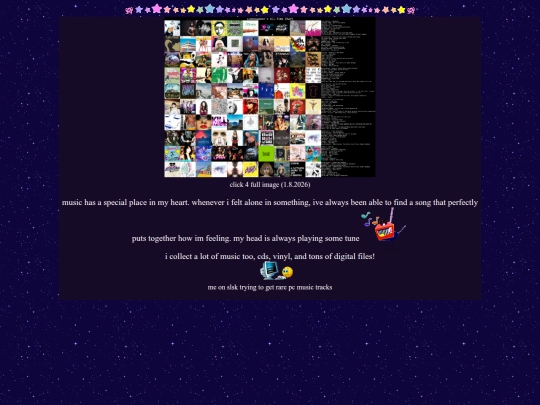Select the 'me on slsk trying' caption
Image resolution: width=540 pixels, height=405 pixels.
click(x=270, y=287)
